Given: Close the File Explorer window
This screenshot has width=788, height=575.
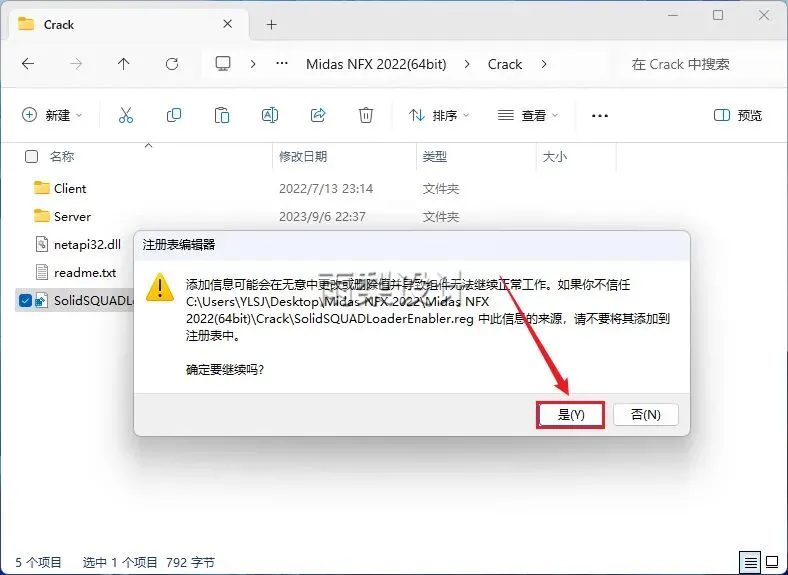Looking at the screenshot, I should coord(764,16).
